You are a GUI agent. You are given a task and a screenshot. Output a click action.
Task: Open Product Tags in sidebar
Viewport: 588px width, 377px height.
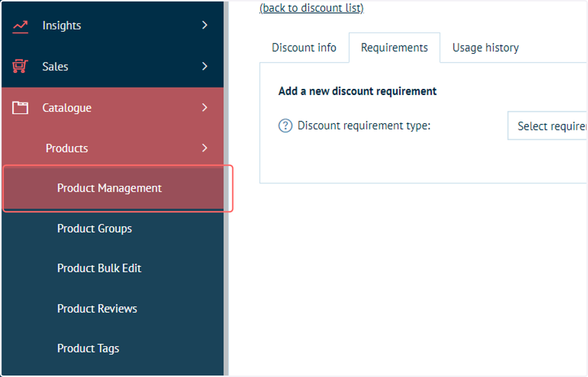click(x=112, y=349)
